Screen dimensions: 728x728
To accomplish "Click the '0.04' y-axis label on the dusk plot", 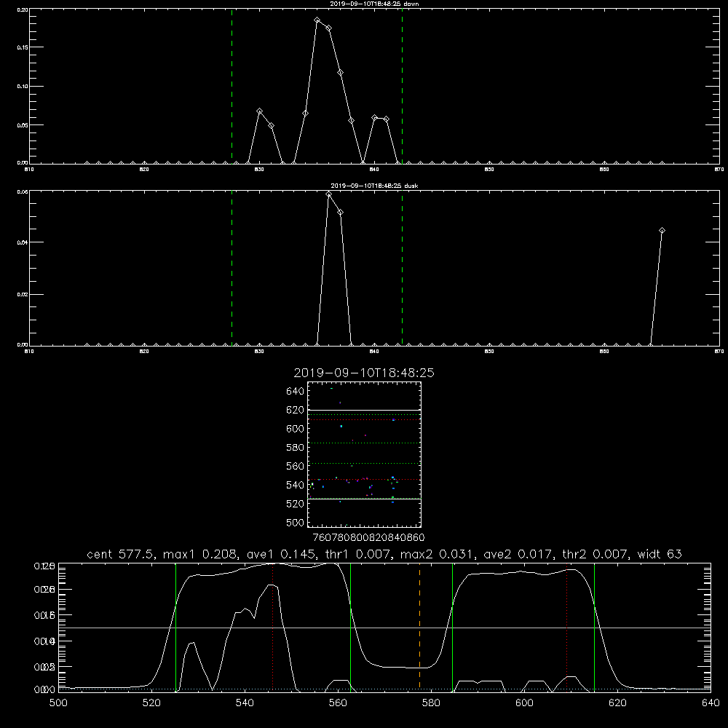I will (x=23, y=242).
